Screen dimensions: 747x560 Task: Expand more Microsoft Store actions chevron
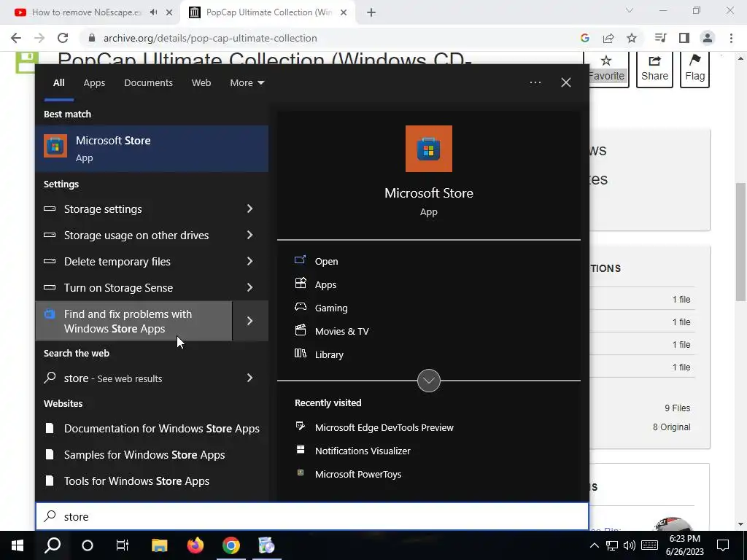click(428, 381)
